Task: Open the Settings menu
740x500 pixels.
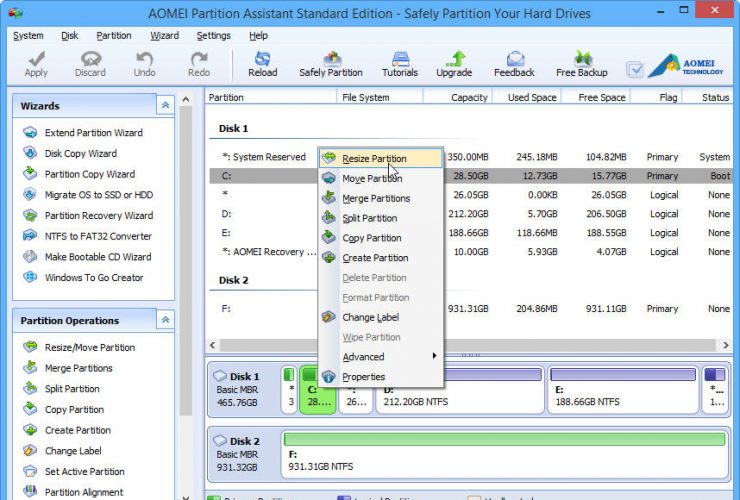Action: (213, 35)
